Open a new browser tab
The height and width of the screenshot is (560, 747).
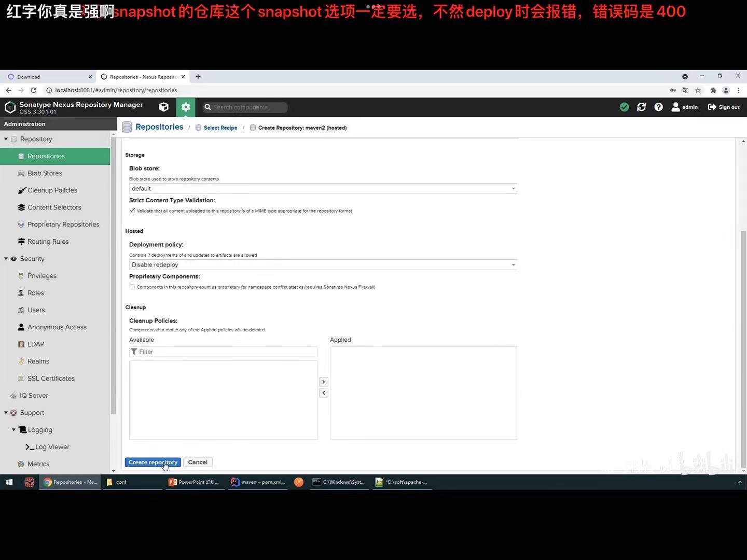pos(198,77)
